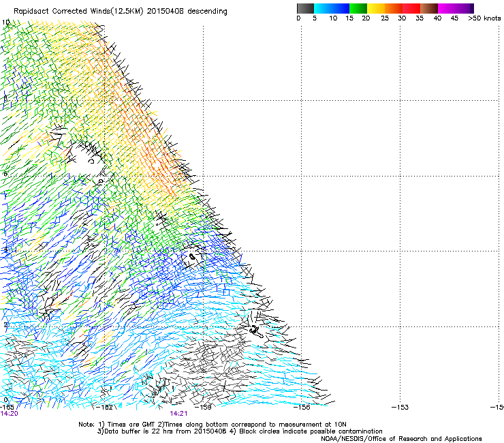
Task: Click the yellow 20-25 knots legend swatch
Action: (x=376, y=8)
